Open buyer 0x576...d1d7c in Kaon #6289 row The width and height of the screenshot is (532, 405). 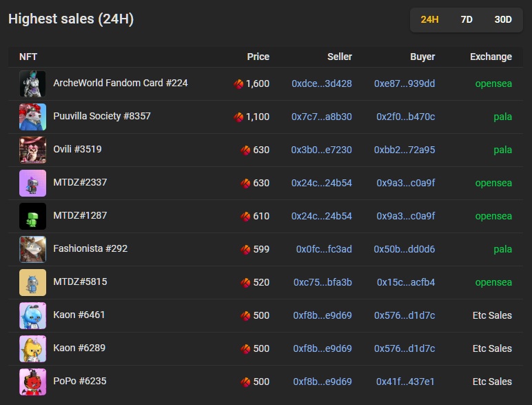[405, 348]
